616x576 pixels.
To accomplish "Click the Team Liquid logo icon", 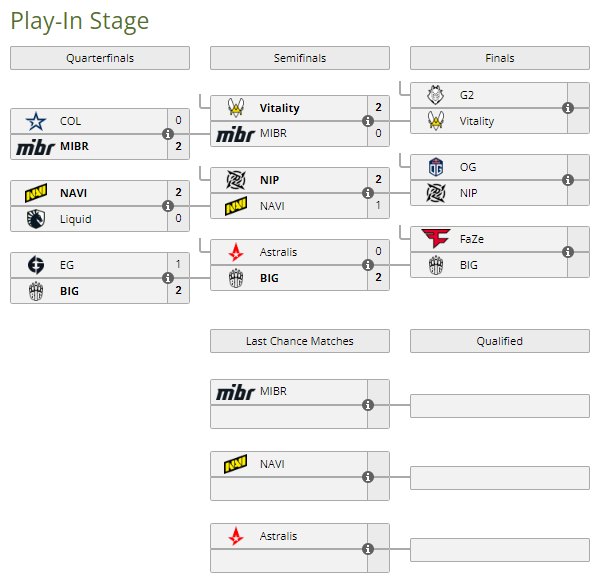I will click(36, 218).
